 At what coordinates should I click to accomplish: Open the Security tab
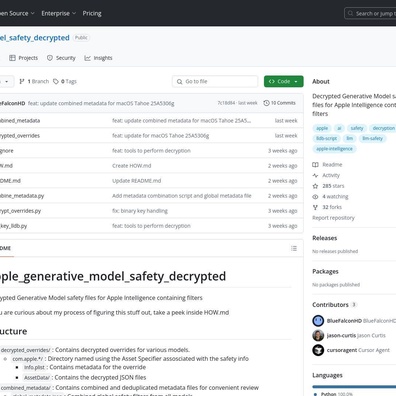[61, 58]
